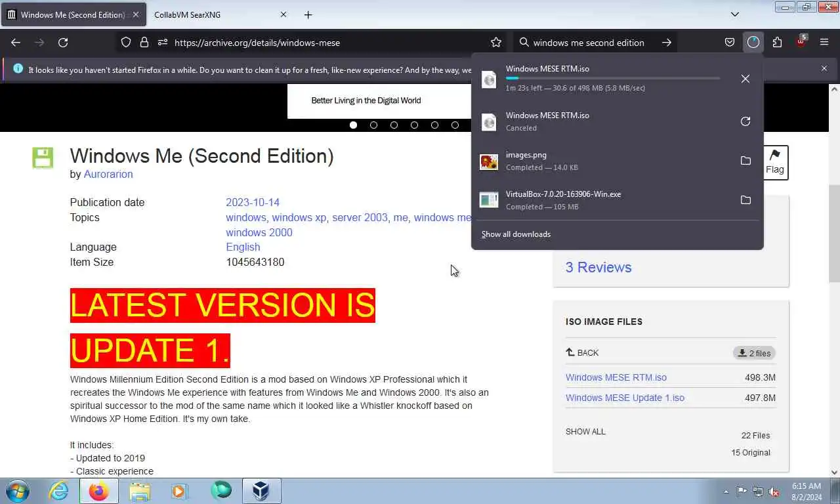Open the 3 Reviews link
Screen dimensions: 840x504
pyautogui.click(x=598, y=267)
